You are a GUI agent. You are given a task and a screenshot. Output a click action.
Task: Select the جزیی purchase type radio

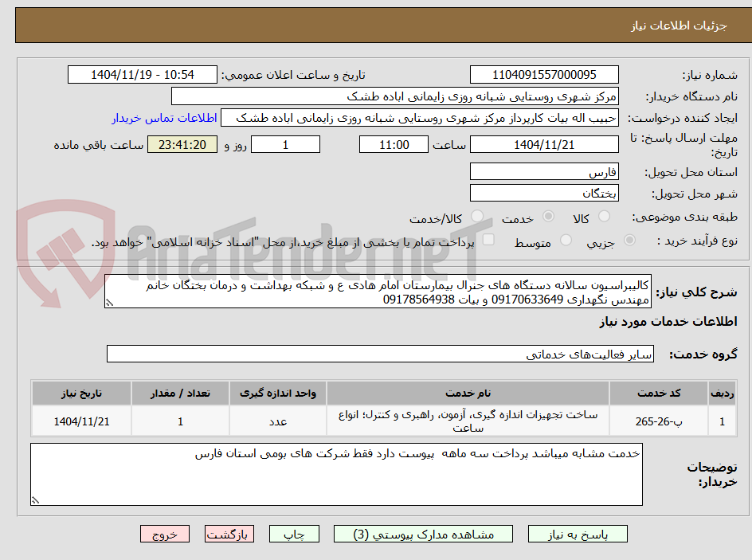pyautogui.click(x=629, y=240)
